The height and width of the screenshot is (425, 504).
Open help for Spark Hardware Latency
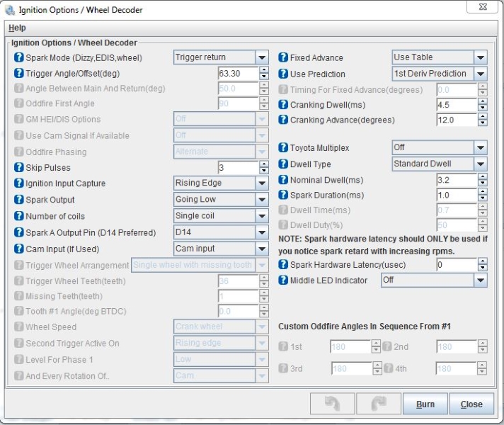[x=283, y=265]
